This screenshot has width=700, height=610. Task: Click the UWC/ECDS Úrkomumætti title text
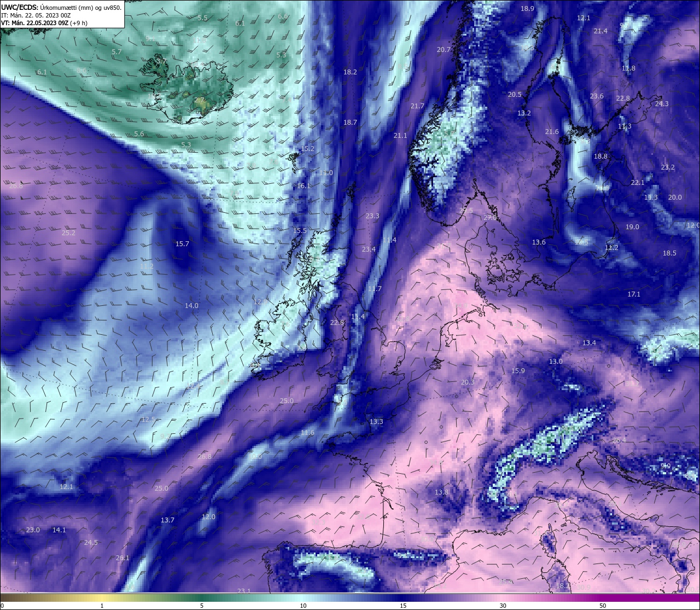click(61, 8)
